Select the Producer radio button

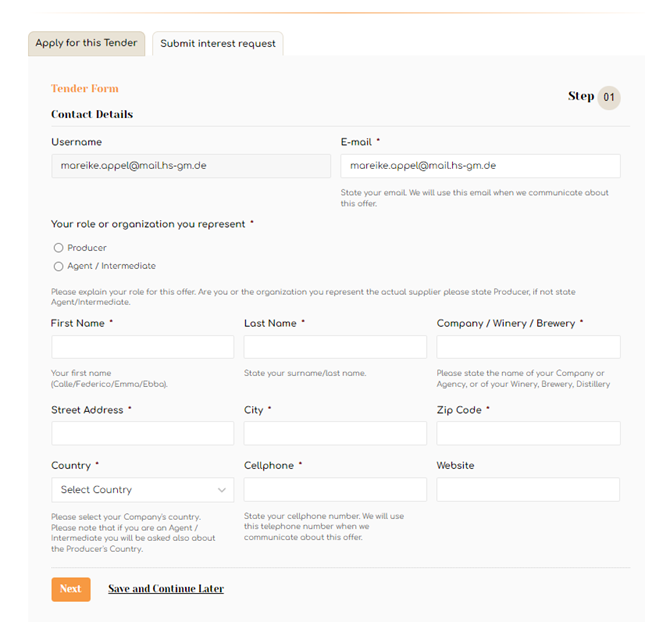[x=58, y=248]
